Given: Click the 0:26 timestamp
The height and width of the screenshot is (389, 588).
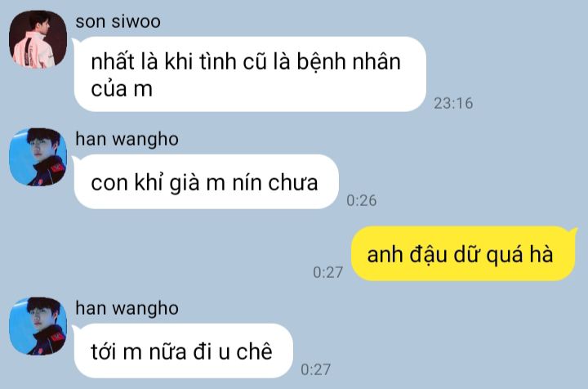Looking at the screenshot, I should [362, 201].
